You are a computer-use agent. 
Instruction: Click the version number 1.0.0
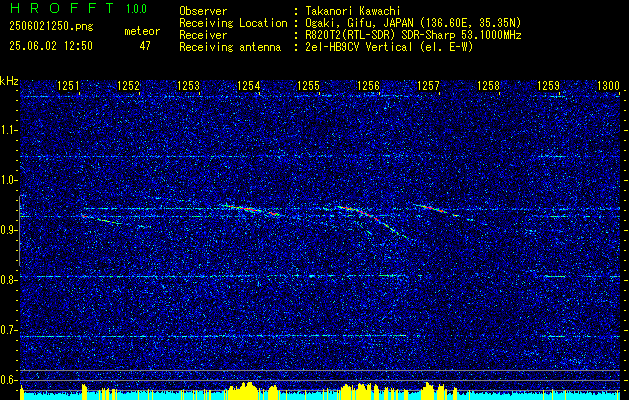point(136,9)
